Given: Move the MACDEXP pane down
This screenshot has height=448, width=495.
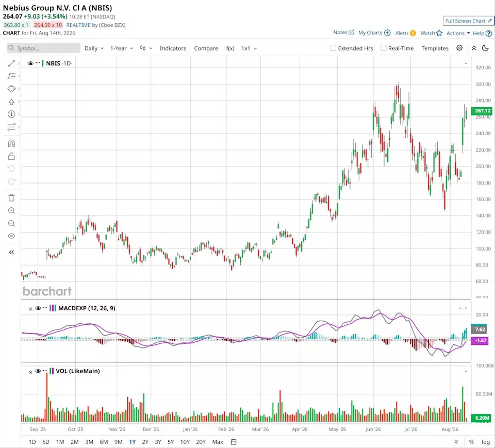Looking at the screenshot, I should pos(466,308).
